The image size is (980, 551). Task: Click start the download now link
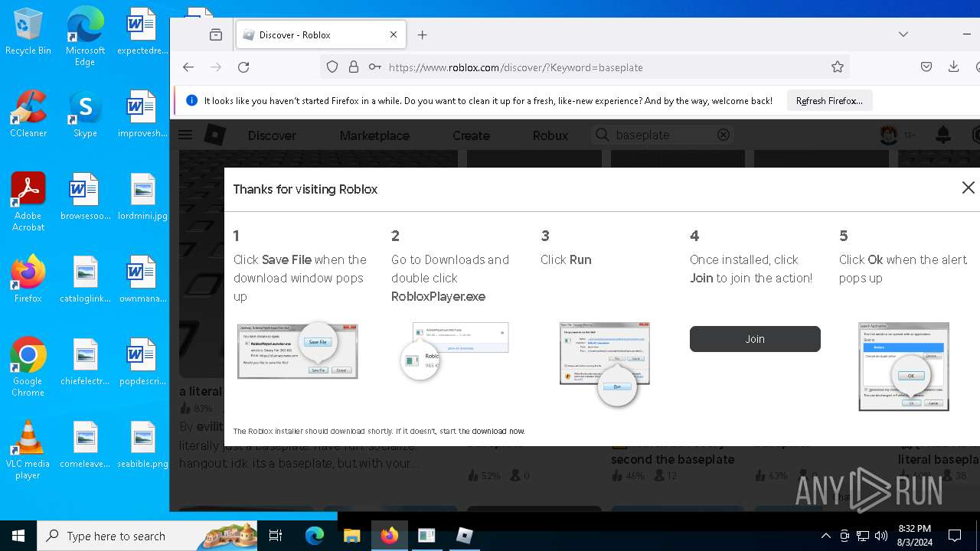484,432
